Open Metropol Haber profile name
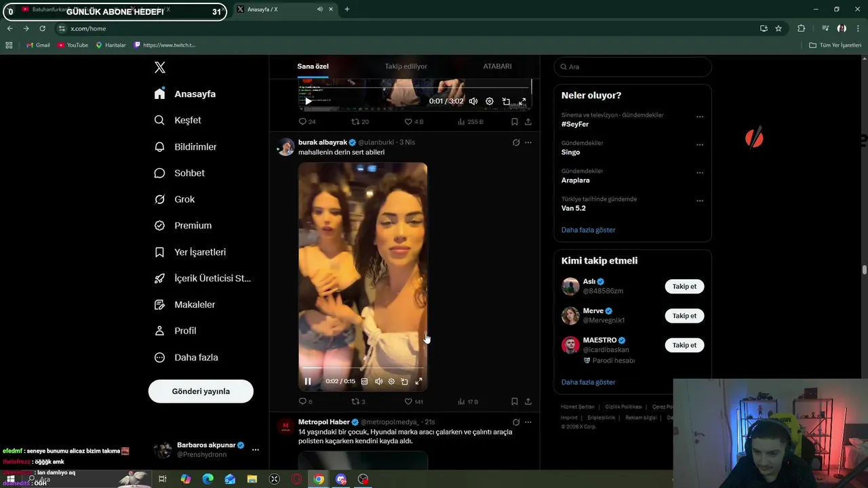This screenshot has height=488, width=868. point(324,422)
